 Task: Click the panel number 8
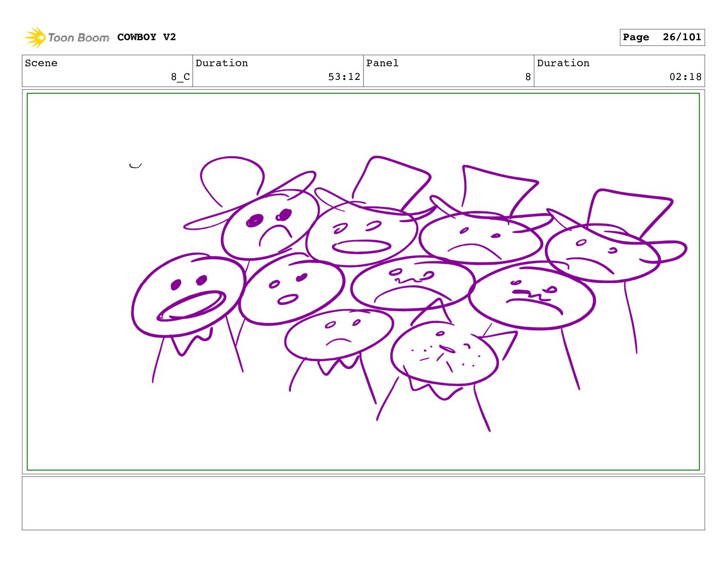pyautogui.click(x=528, y=77)
